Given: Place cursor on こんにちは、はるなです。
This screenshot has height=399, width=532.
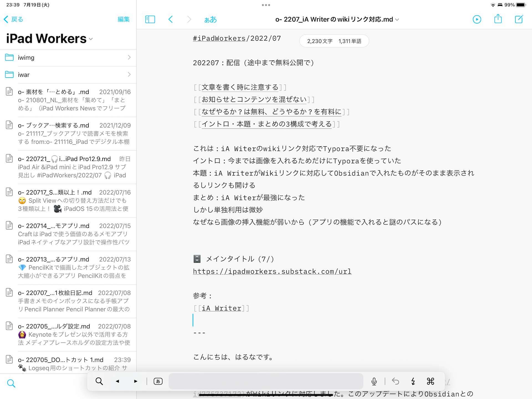Looking at the screenshot, I should tap(233, 357).
